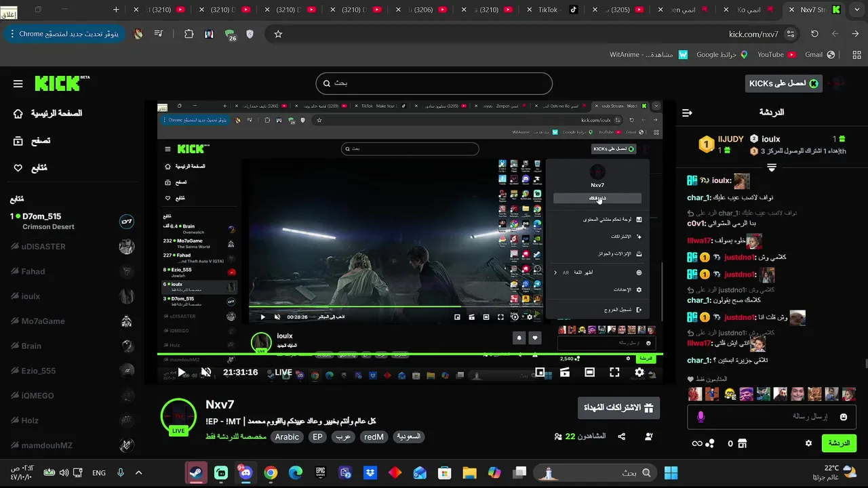
Task: Open Epic Games from the taskbar
Action: pos(320,472)
